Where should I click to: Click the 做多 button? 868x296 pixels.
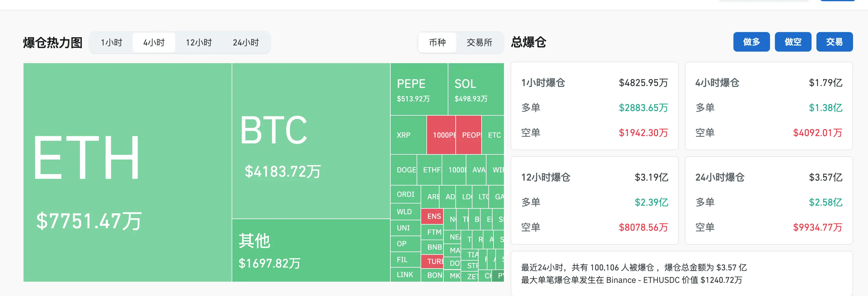[x=751, y=42]
